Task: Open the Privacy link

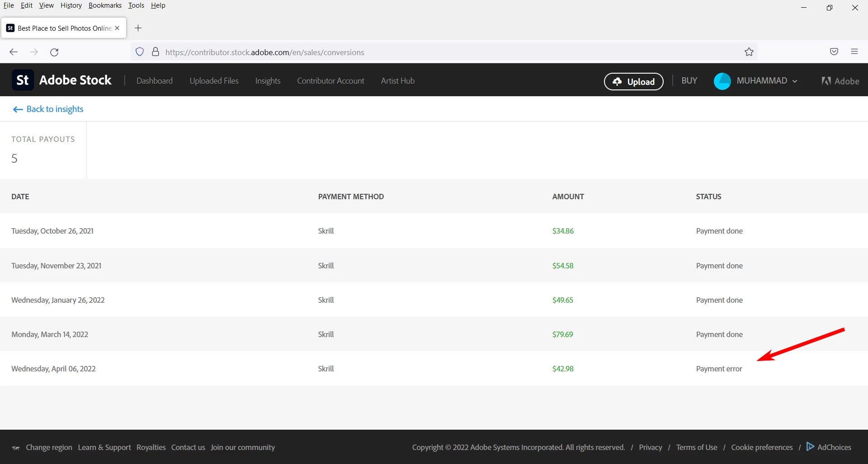Action: coord(650,447)
